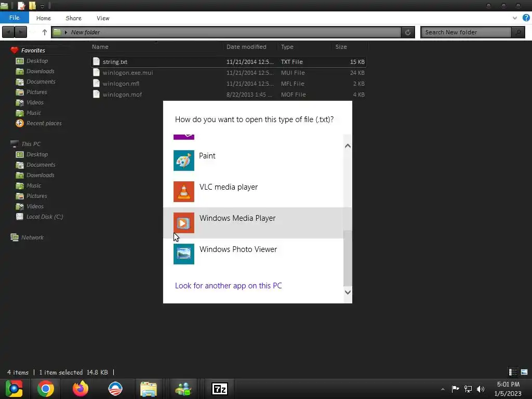Click Look for another app on this PC
The height and width of the screenshot is (399, 532).
229,286
